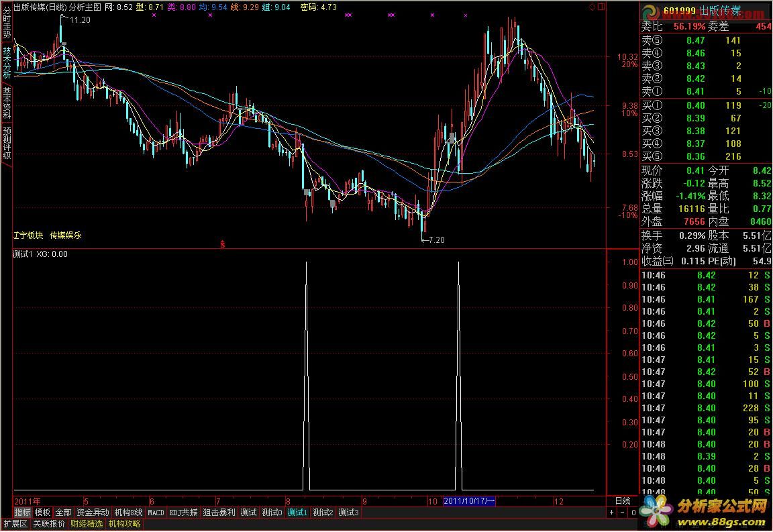Open the 关联报价 tab
Screen dimensions: 773x532
(49, 524)
